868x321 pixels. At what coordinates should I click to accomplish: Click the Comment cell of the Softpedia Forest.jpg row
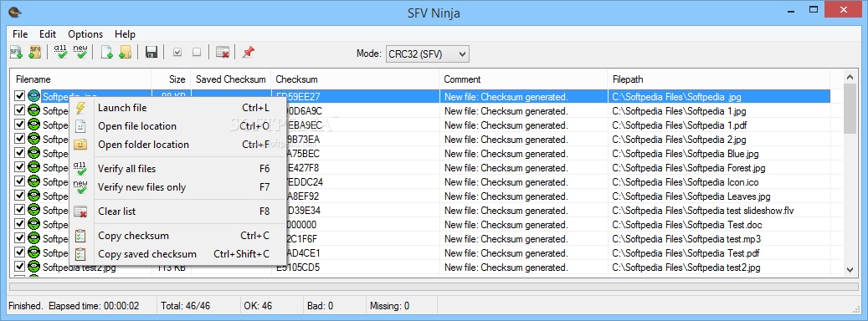(524, 167)
